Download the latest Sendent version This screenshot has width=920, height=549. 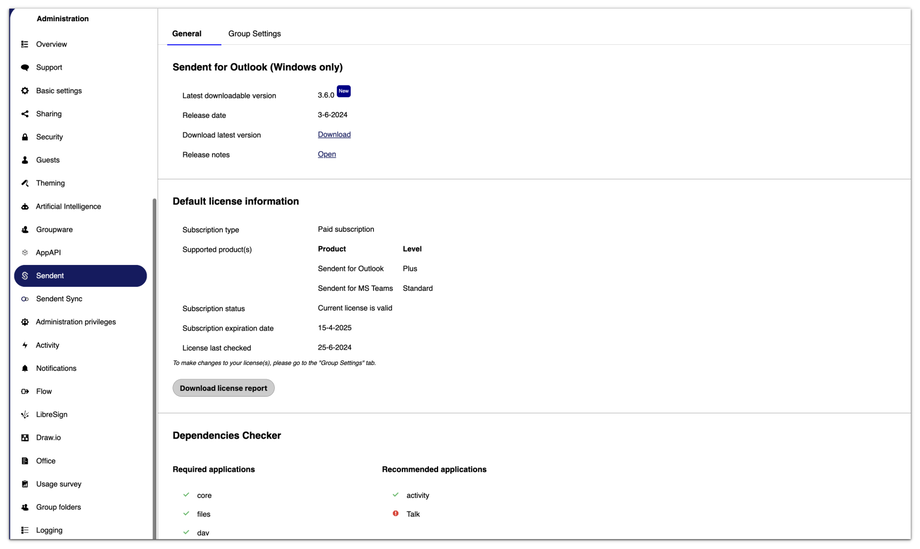pyautogui.click(x=334, y=135)
